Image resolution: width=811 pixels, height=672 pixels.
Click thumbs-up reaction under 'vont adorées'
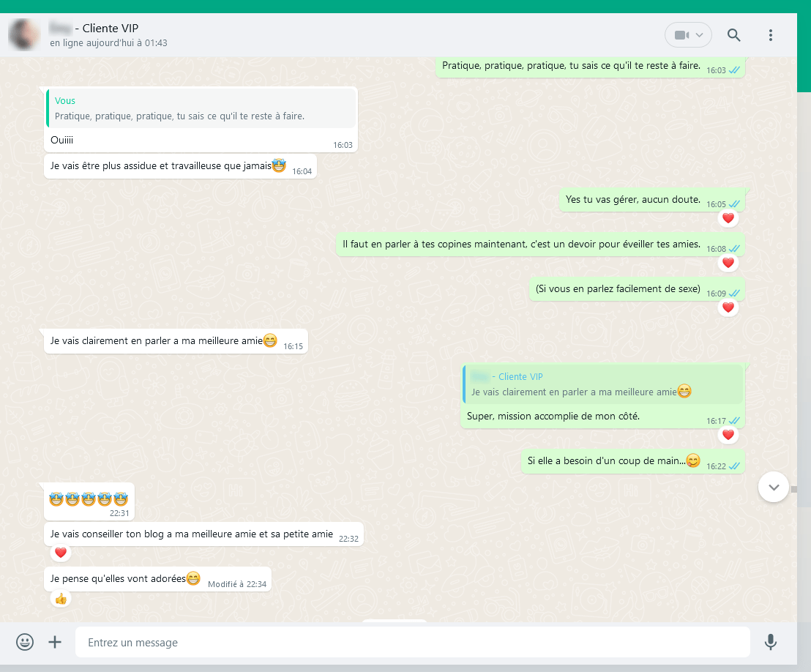coord(61,599)
